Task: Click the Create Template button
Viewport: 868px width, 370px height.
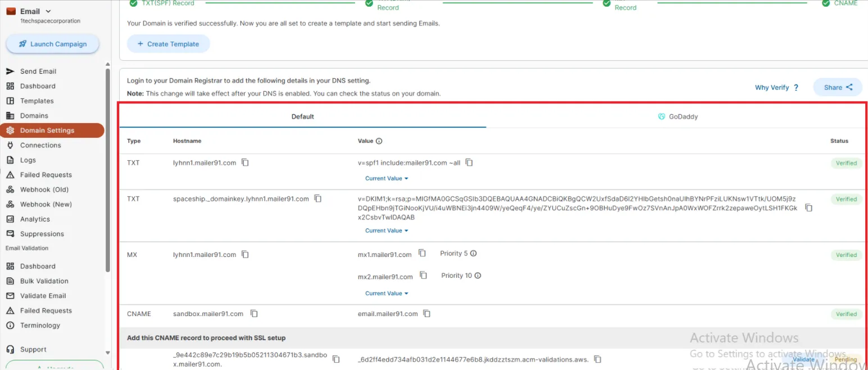Action: click(169, 44)
